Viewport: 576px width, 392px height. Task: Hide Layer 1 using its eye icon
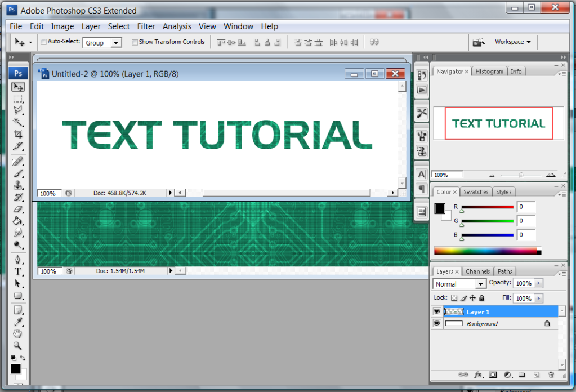(x=437, y=311)
